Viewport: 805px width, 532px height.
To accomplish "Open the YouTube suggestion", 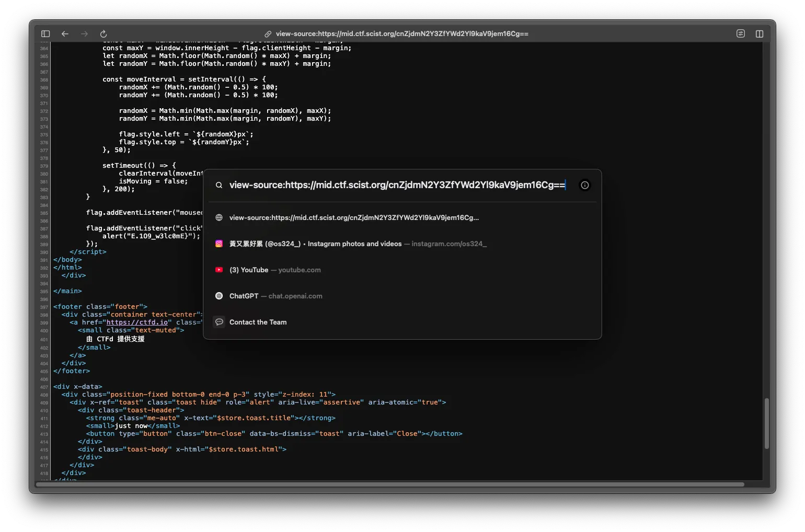I will tap(275, 270).
